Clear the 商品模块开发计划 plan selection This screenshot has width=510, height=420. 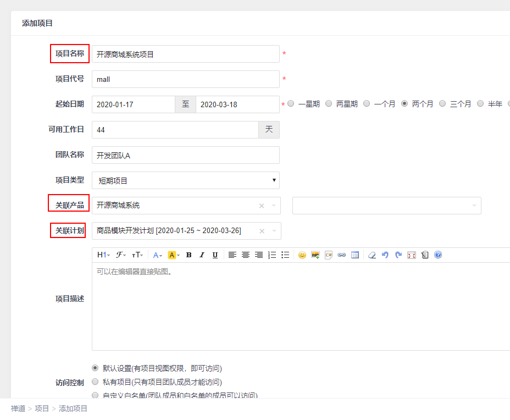262,231
